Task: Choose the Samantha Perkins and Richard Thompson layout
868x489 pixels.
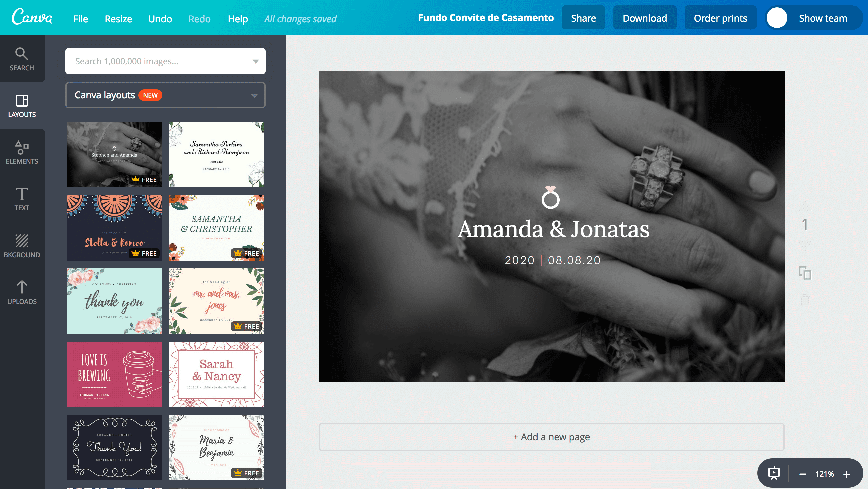Action: (216, 154)
